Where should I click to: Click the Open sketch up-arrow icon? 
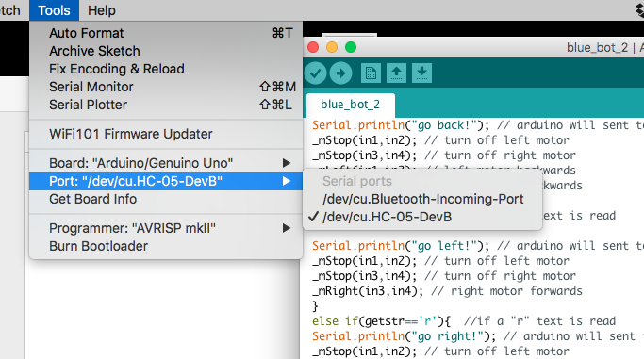click(396, 73)
